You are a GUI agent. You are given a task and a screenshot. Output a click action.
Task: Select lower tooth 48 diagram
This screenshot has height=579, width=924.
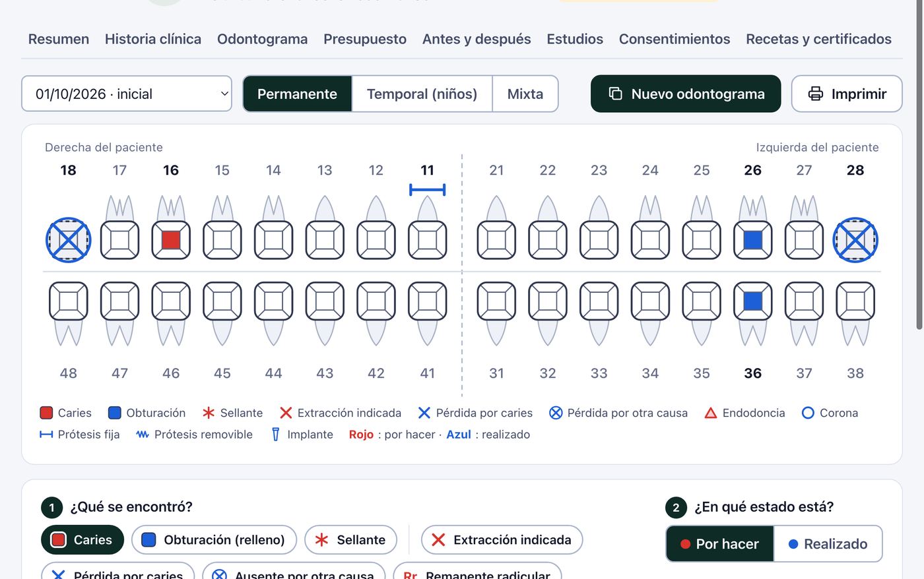69,302
